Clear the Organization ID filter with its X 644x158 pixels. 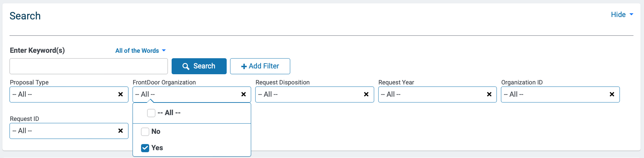coord(612,94)
